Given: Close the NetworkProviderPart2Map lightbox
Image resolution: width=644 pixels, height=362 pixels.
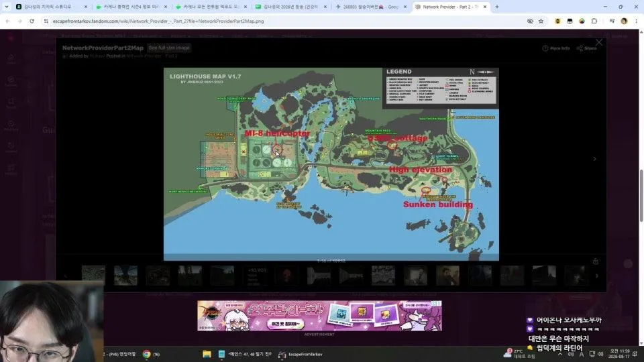Looking at the screenshot, I should pos(599,43).
